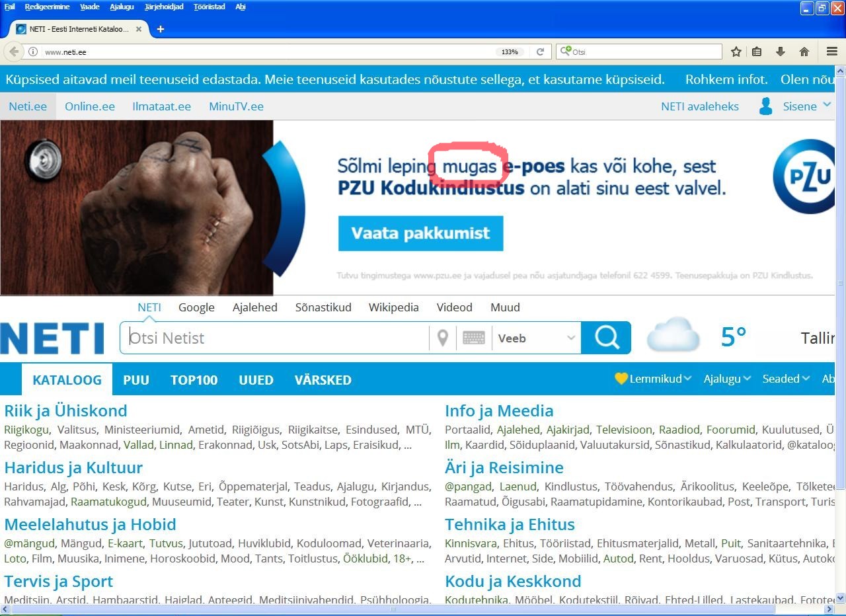This screenshot has width=846, height=616.
Task: Go to browser home page icon
Action: coord(804,52)
